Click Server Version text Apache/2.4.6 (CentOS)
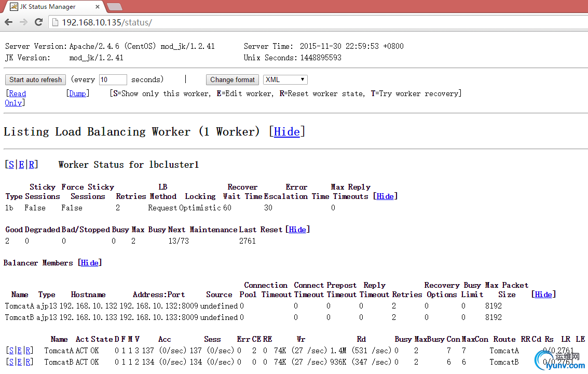This screenshot has width=588, height=374. tap(113, 46)
